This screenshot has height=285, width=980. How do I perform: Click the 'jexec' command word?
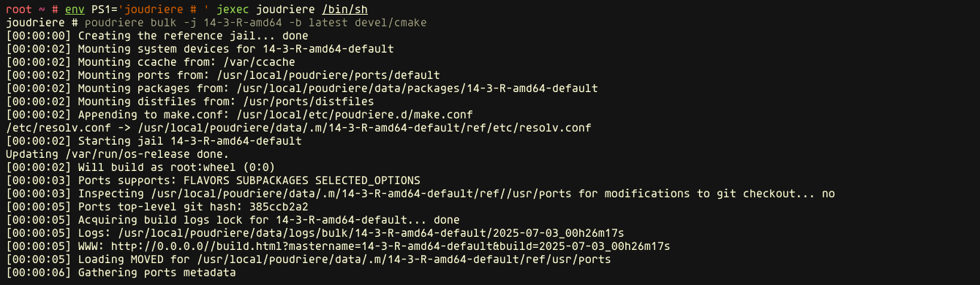point(234,9)
